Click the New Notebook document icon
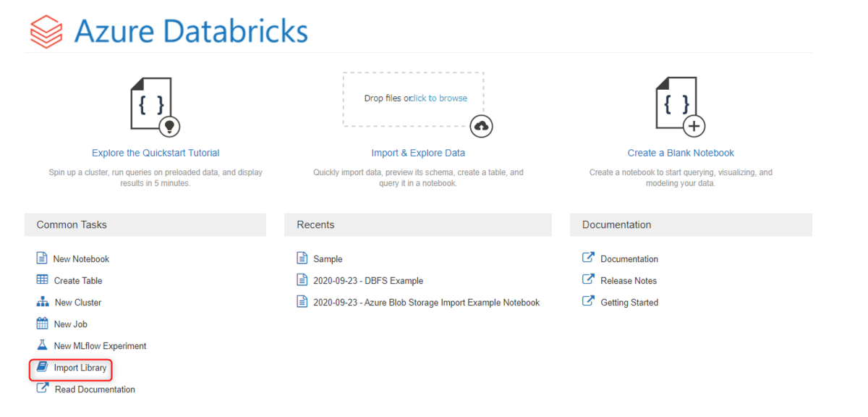The image size is (868, 417). [42, 258]
